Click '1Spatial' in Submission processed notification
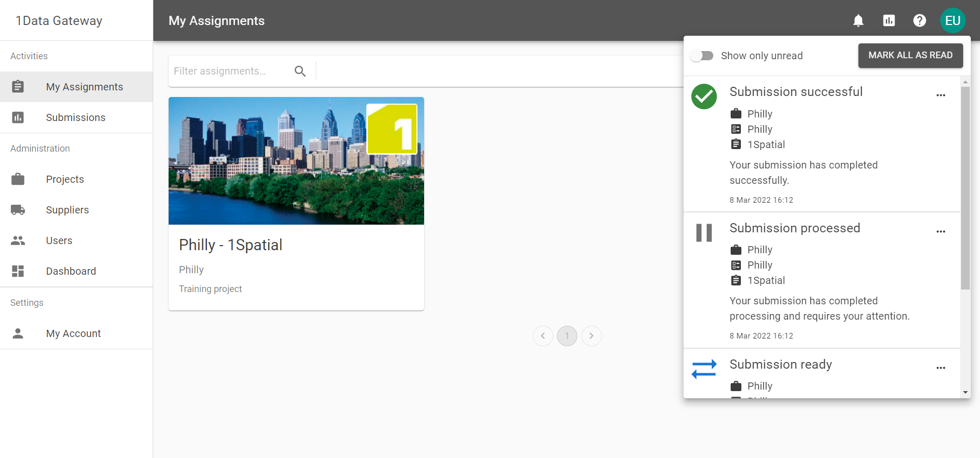 point(766,280)
